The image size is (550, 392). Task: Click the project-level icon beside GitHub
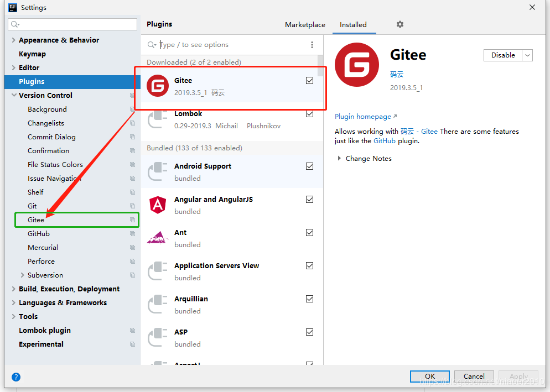coord(132,233)
